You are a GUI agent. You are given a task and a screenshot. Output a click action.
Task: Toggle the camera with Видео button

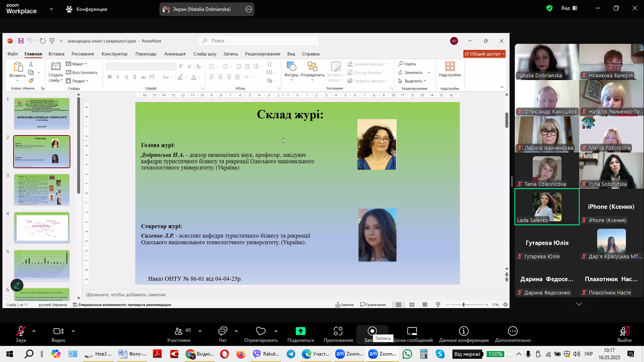pyautogui.click(x=58, y=331)
